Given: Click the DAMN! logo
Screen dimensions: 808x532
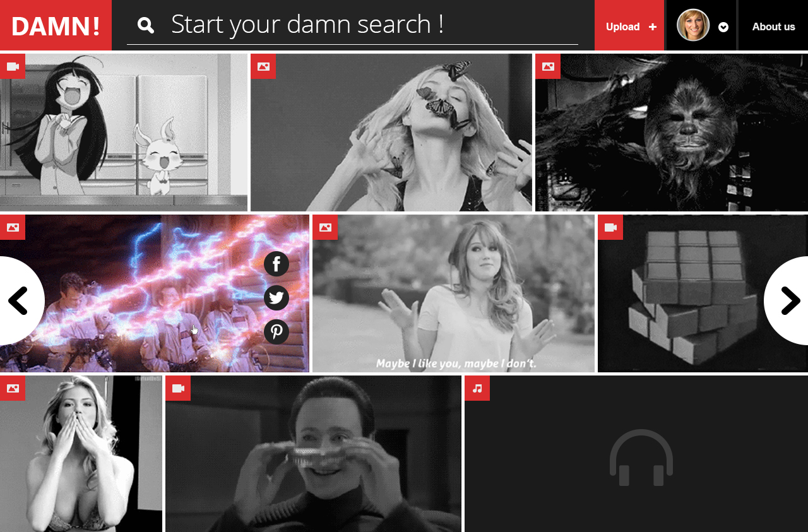Looking at the screenshot, I should (x=56, y=25).
